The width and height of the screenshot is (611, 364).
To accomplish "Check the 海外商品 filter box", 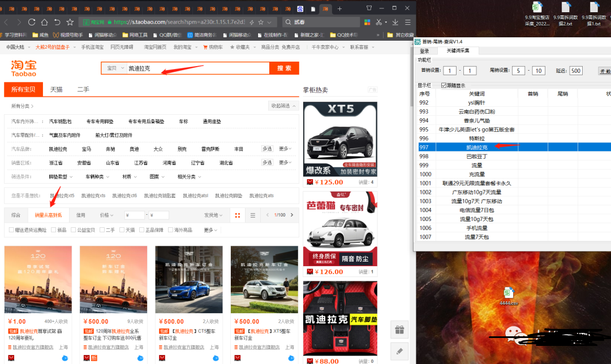I will tap(170, 230).
